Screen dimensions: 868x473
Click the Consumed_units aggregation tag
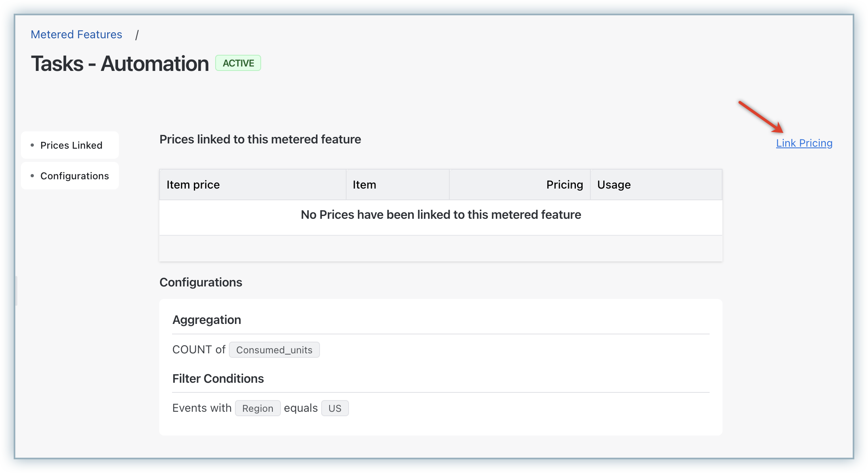274,350
